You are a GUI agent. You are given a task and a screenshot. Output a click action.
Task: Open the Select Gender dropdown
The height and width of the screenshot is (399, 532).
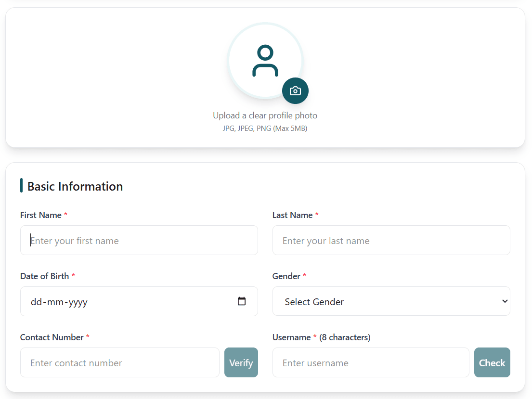(391, 301)
